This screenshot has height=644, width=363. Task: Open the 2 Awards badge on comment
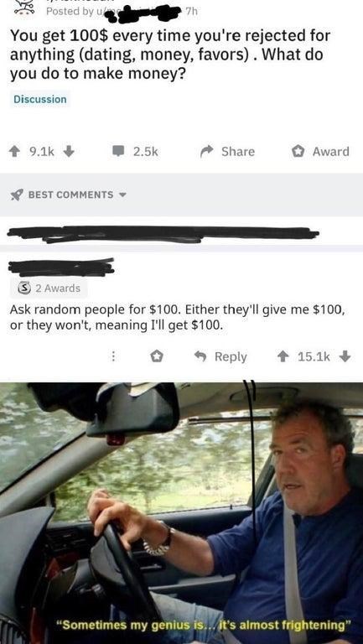point(49,288)
